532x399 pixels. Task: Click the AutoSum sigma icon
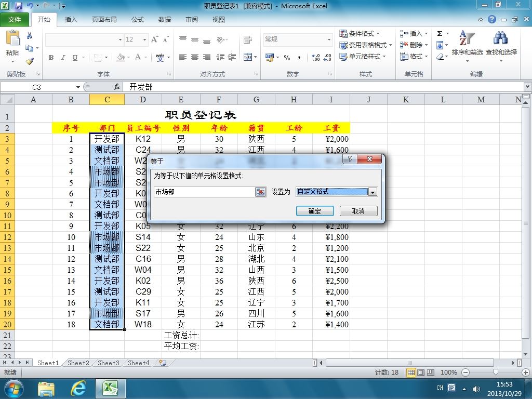coord(440,33)
